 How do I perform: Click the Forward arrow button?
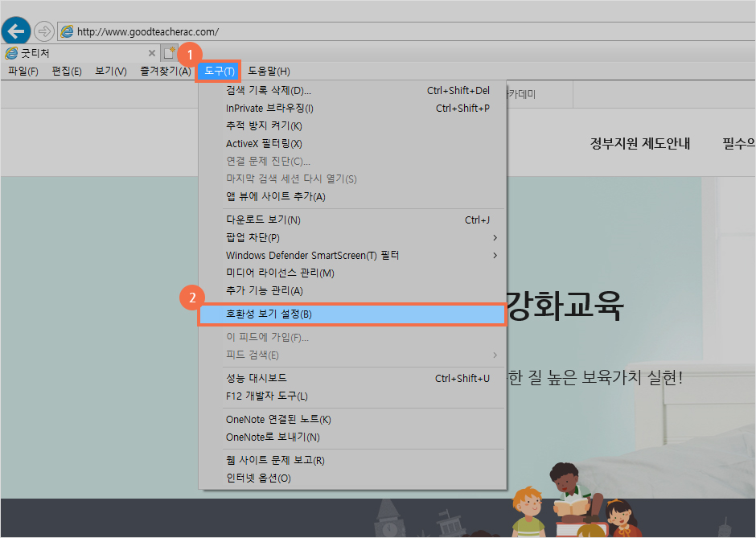click(x=44, y=32)
